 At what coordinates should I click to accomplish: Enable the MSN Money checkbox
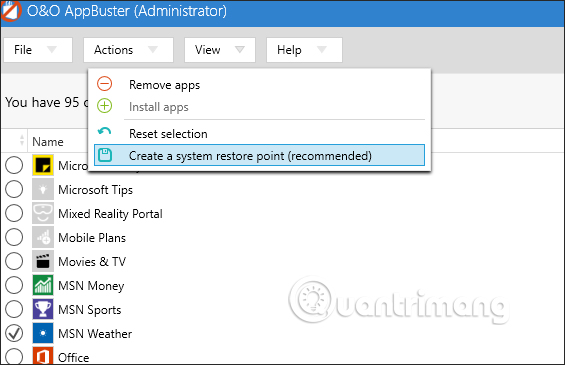(14, 285)
